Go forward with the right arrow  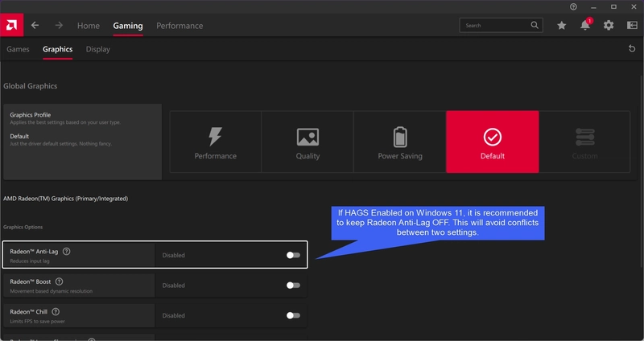tap(59, 26)
